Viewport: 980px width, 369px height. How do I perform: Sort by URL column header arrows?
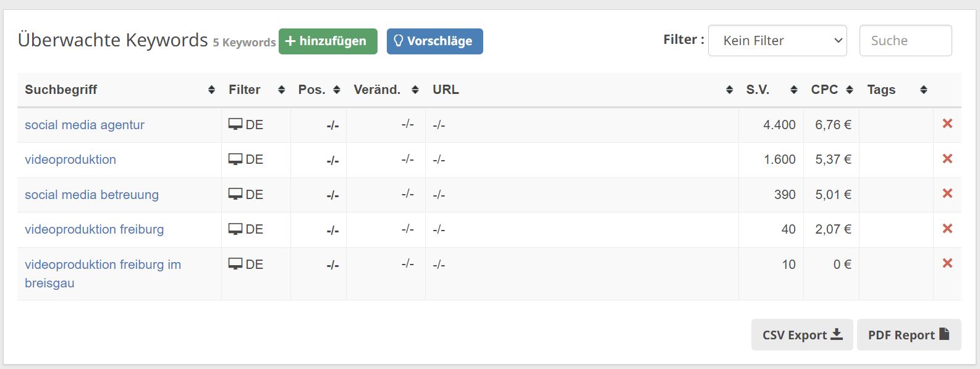tap(730, 90)
